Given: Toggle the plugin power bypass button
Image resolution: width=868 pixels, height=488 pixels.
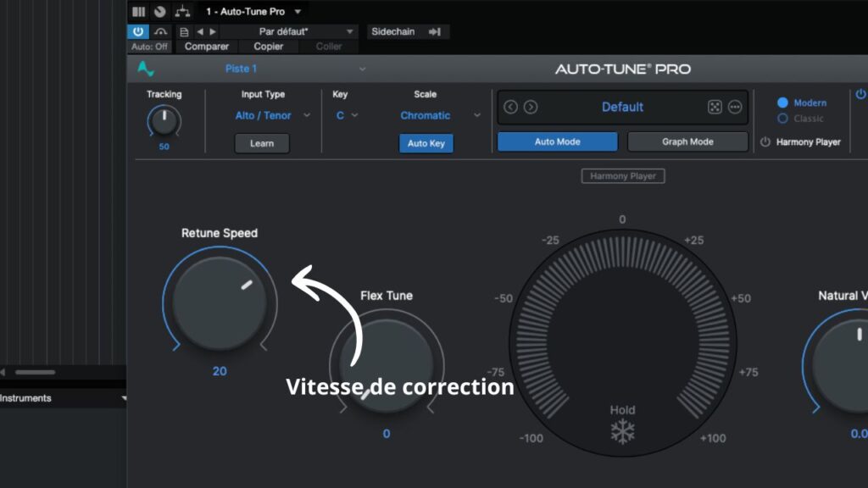Looking at the screenshot, I should (138, 31).
